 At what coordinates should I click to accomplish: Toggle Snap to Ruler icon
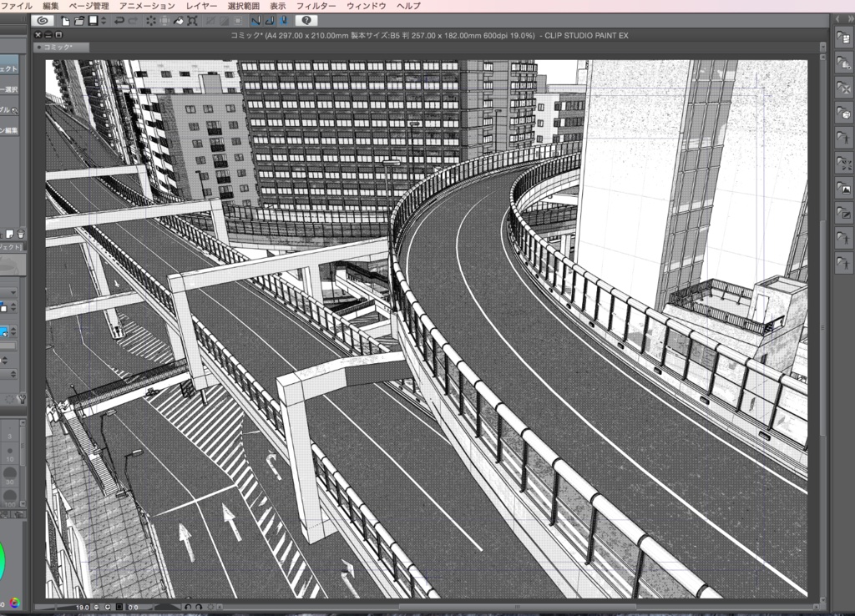[x=255, y=21]
